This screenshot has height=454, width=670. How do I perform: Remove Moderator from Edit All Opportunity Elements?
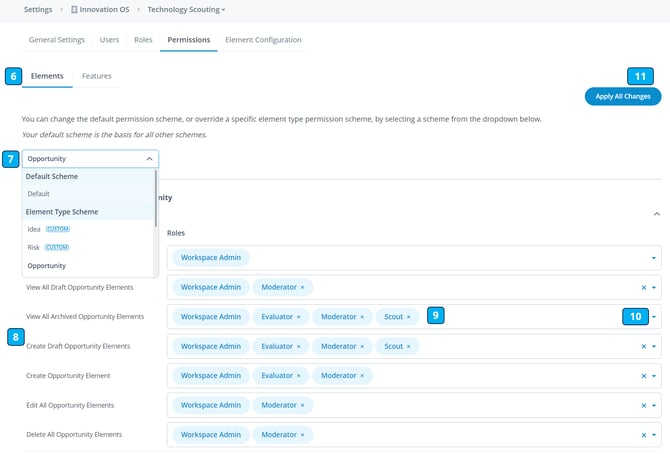303,405
